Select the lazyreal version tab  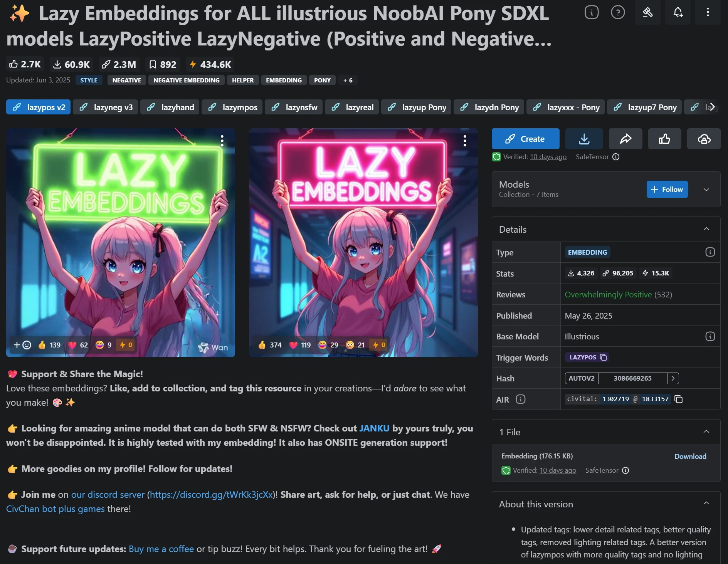[x=352, y=107]
